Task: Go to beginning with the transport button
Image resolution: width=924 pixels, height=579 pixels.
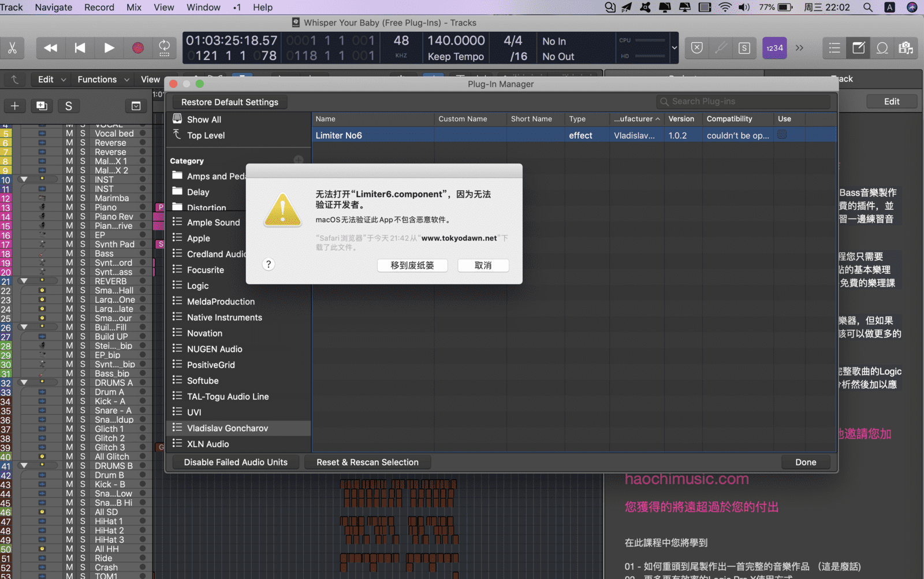Action: point(80,48)
